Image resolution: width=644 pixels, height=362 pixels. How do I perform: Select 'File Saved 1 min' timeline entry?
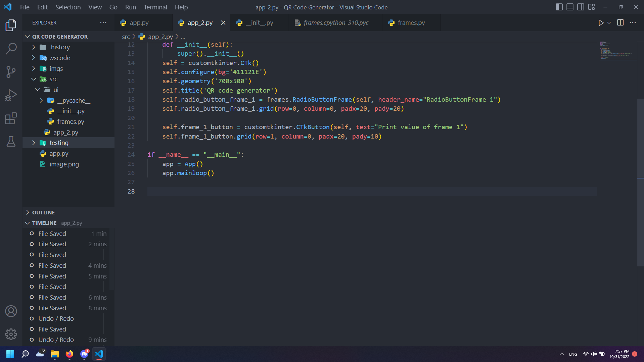68,234
